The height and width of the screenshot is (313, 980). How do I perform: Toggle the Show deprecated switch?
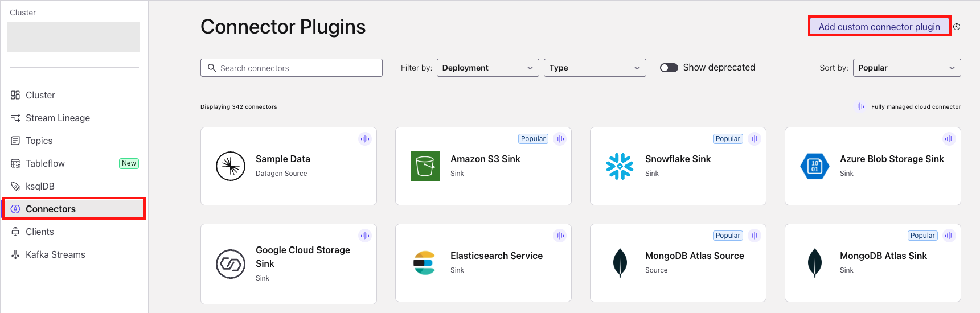coord(669,68)
